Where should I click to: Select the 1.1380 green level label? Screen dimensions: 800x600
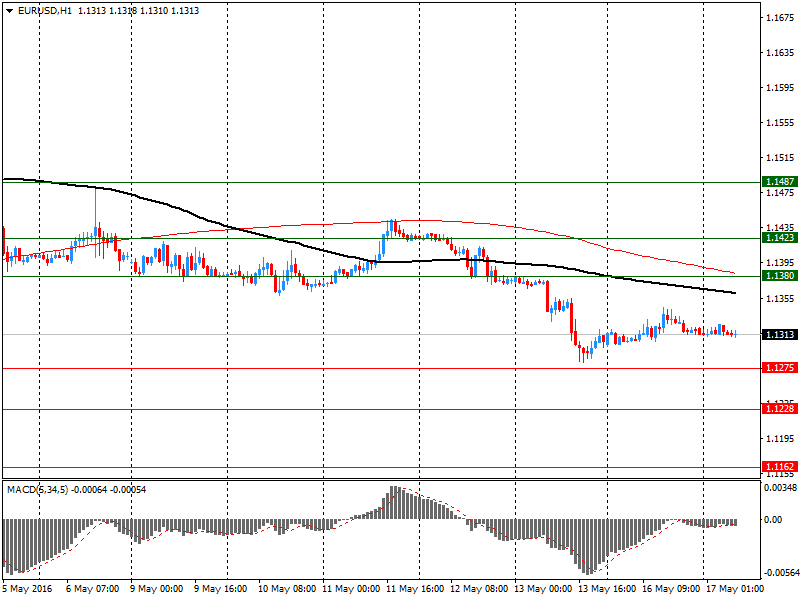coord(780,276)
